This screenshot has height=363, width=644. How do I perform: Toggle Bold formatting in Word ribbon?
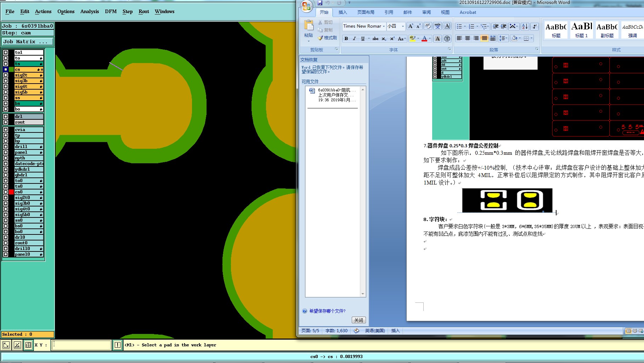click(346, 39)
